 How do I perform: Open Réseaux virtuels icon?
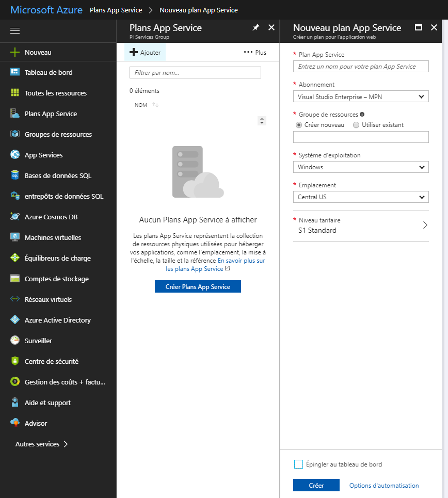tap(15, 299)
